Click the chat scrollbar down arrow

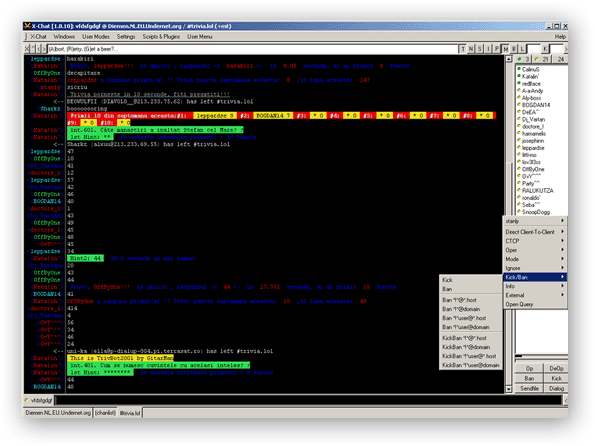(x=509, y=389)
